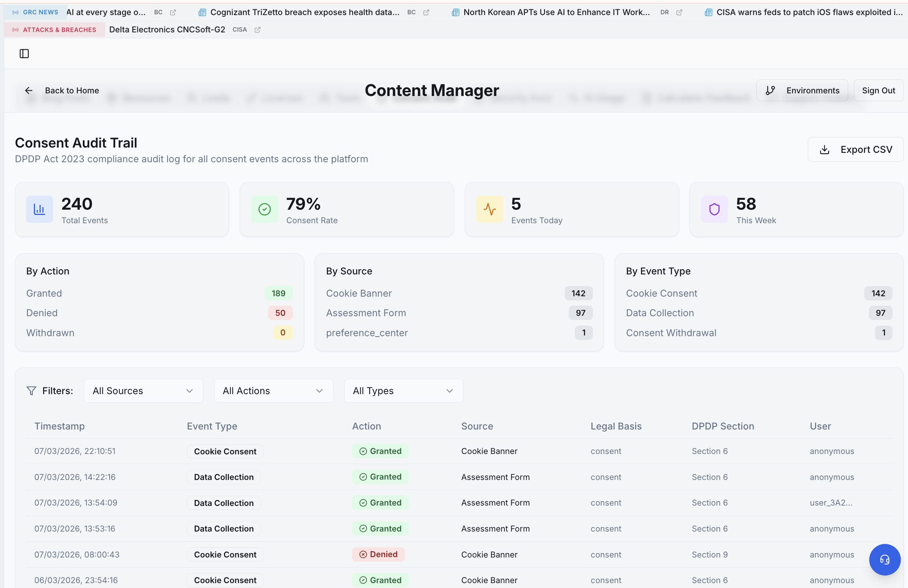Open external link icon next to Cognizant TriZetto headline
Image resolution: width=908 pixels, height=588 pixels.
pyautogui.click(x=426, y=12)
